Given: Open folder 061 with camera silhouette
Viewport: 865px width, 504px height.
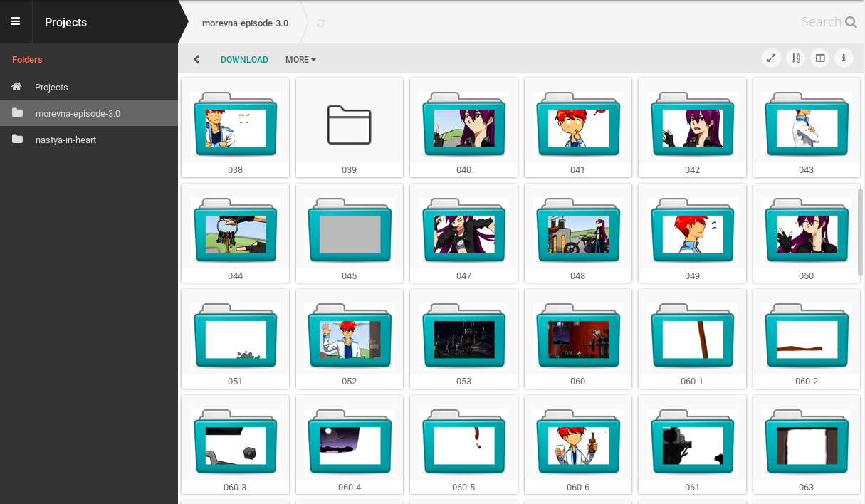Looking at the screenshot, I should [692, 445].
